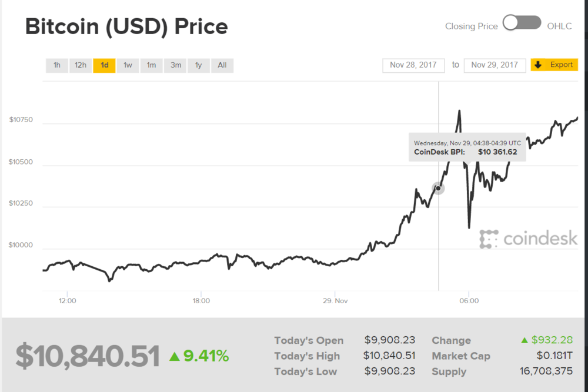Select the 1h time range
Image resolution: width=588 pixels, height=392 pixels.
(57, 65)
